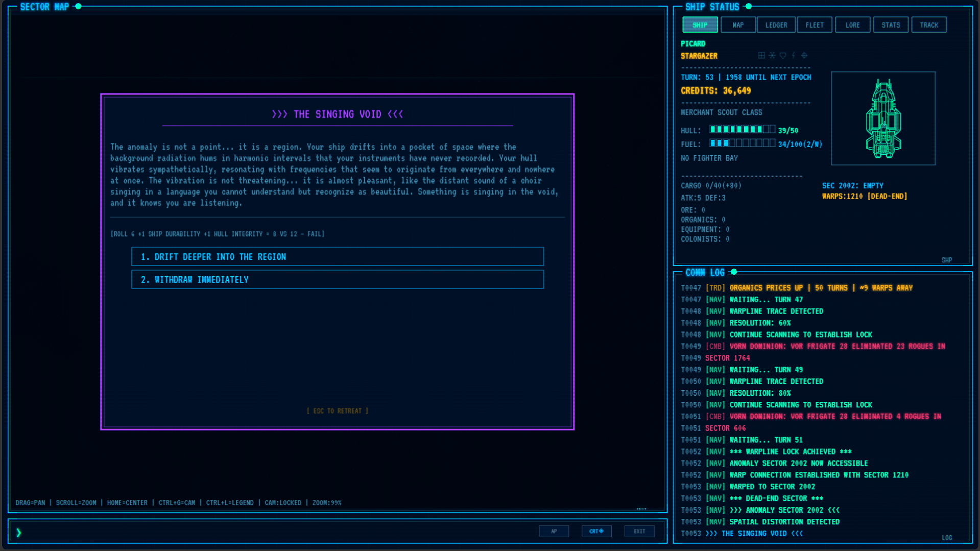
Task: Click the SHP label in Ship Status corner
Action: (947, 260)
